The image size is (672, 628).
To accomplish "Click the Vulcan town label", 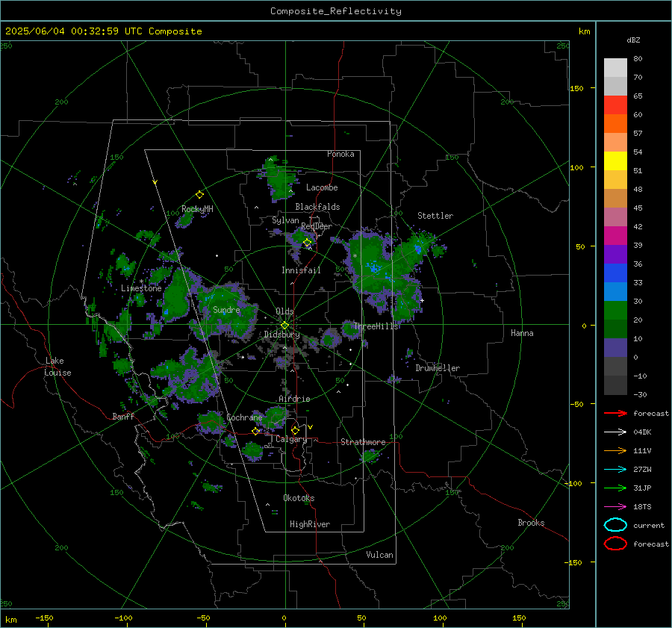I will (379, 555).
